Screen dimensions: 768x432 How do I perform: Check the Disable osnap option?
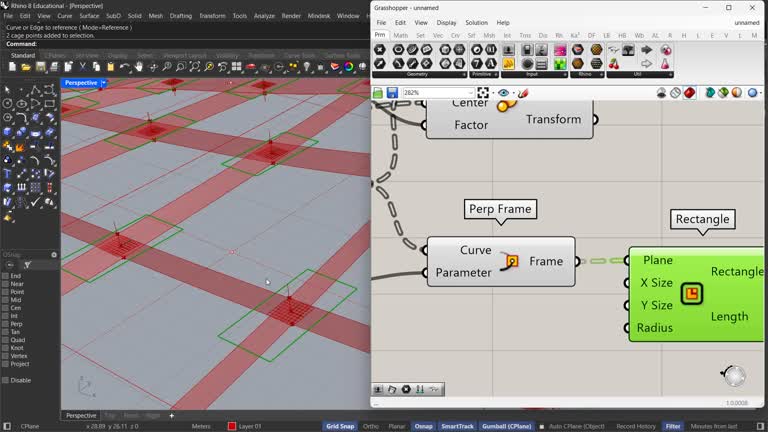(5, 380)
